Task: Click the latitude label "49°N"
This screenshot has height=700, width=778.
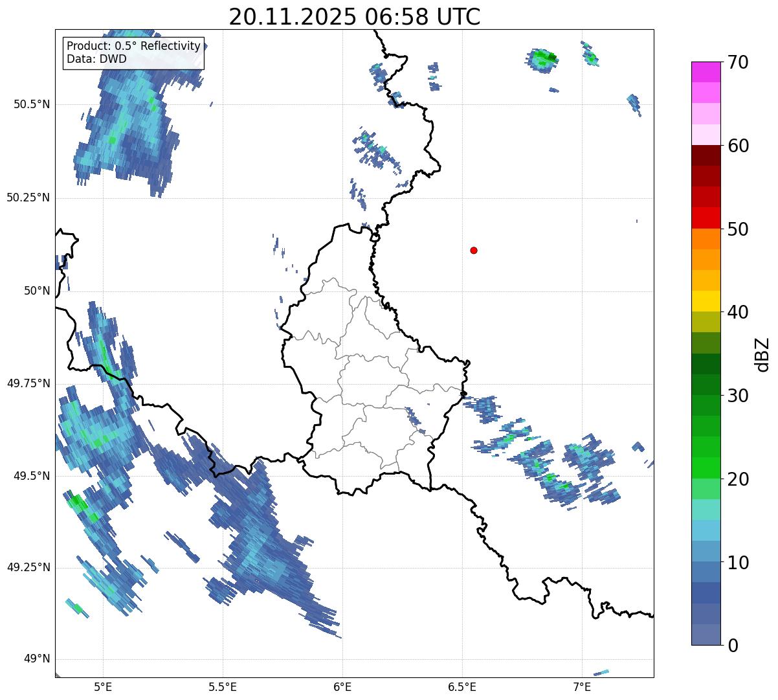Action: click(x=38, y=659)
